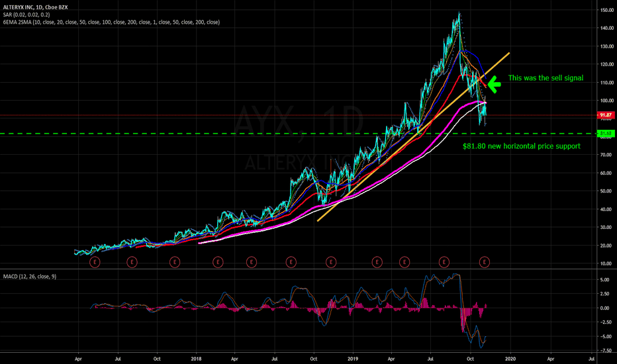Image resolution: width=617 pixels, height=364 pixels.
Task: Click the 130.00 price scale label
Action: click(607, 46)
